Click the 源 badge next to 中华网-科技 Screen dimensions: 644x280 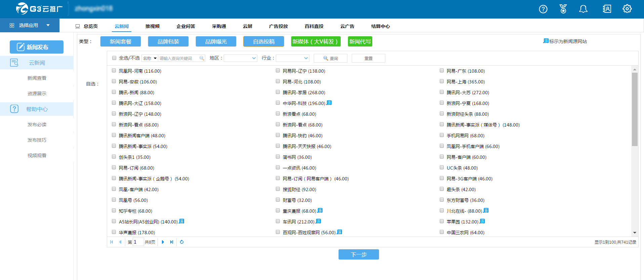[329, 103]
